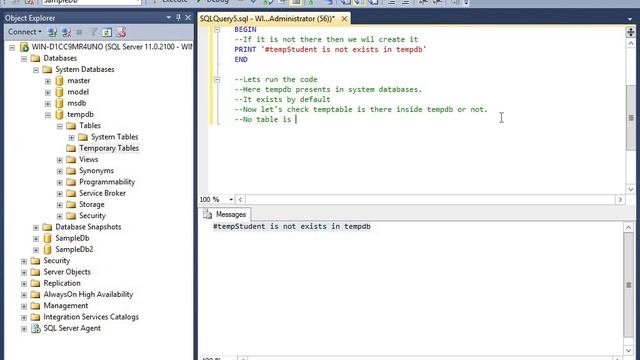
Task: Click the editor split handle icon
Action: coord(631,32)
